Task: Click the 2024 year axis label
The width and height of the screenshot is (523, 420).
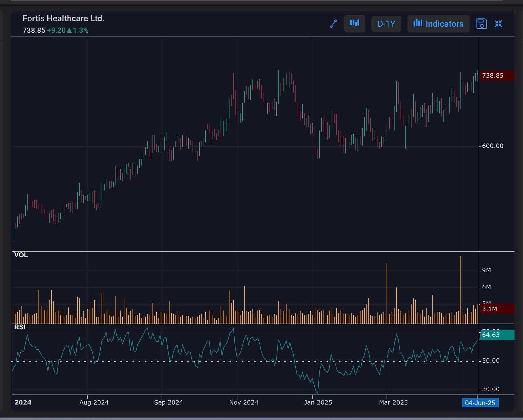Action: click(x=23, y=402)
